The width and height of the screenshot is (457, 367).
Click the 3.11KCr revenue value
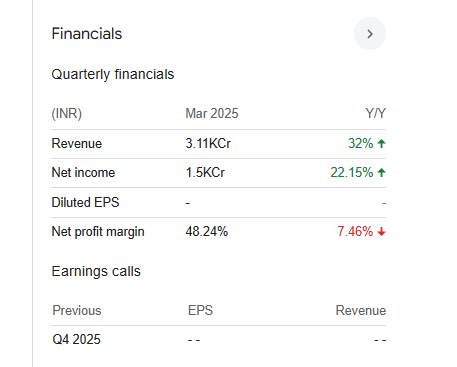click(208, 143)
